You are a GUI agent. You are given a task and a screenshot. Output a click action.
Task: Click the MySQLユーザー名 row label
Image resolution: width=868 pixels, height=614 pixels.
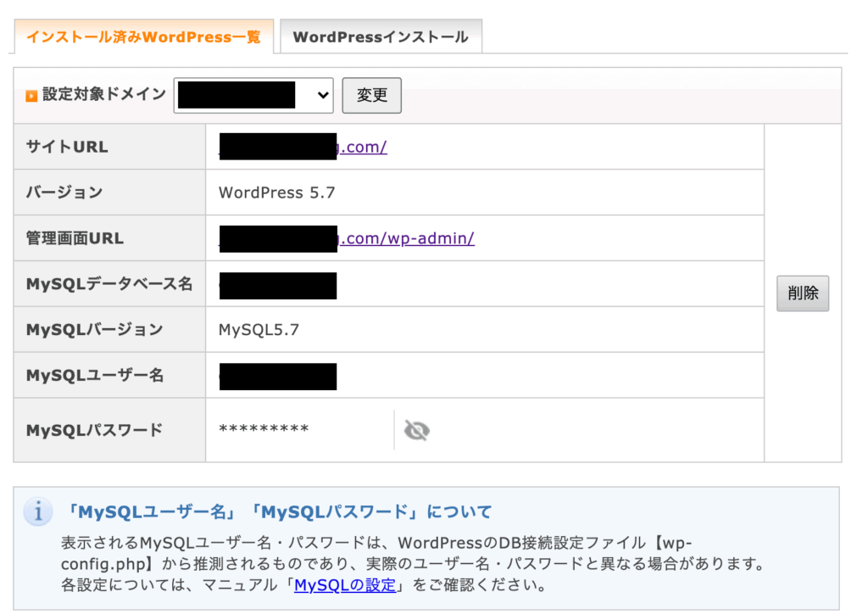point(95,376)
